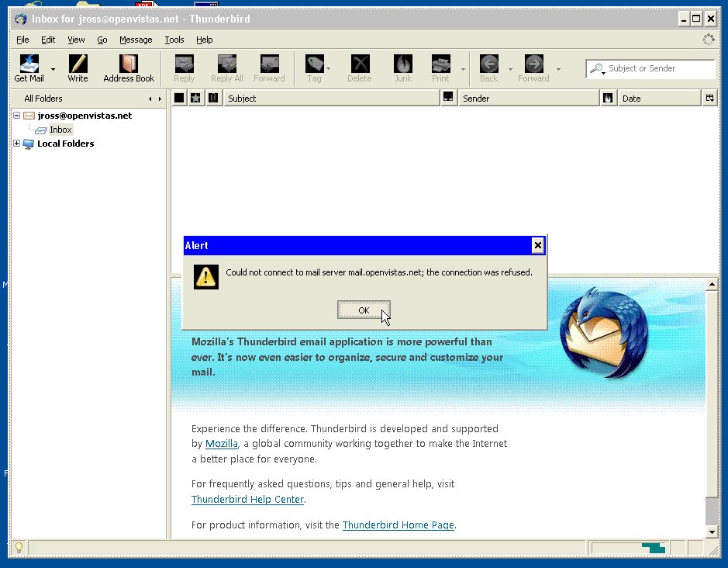Image resolution: width=728 pixels, height=568 pixels.
Task: Collapse the jross@openvistas.net account tree
Action: point(17,116)
